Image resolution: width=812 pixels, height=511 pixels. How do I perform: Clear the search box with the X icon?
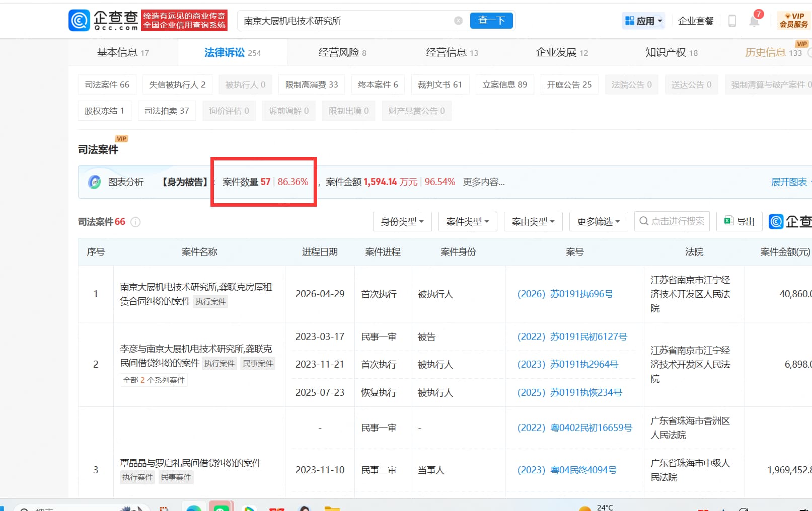click(x=458, y=21)
